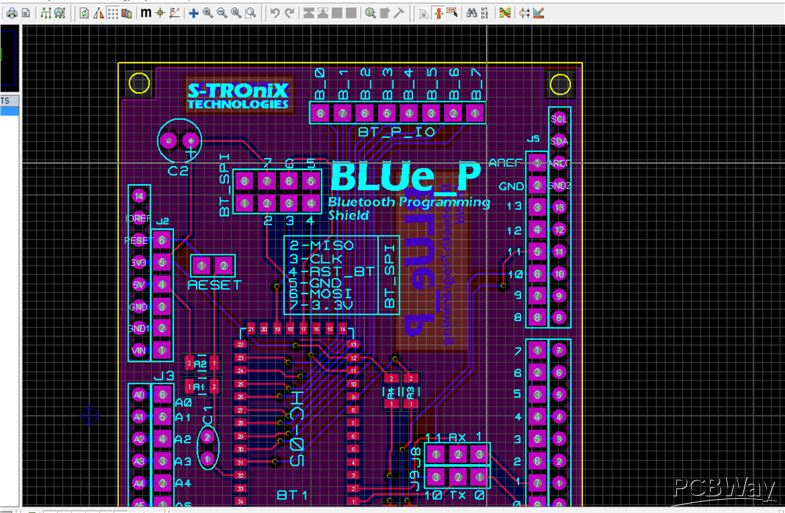Click the green round badge toolbar icon
785x513 pixels.
[60, 13]
